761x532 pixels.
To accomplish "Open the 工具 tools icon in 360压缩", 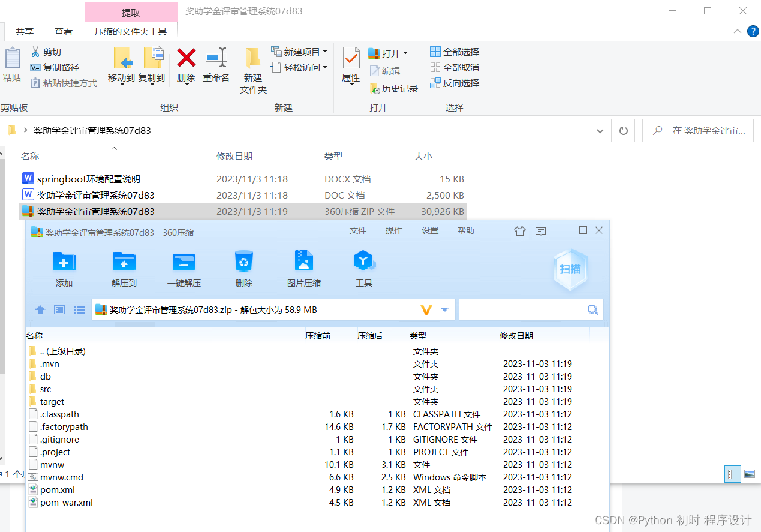I will coord(364,262).
